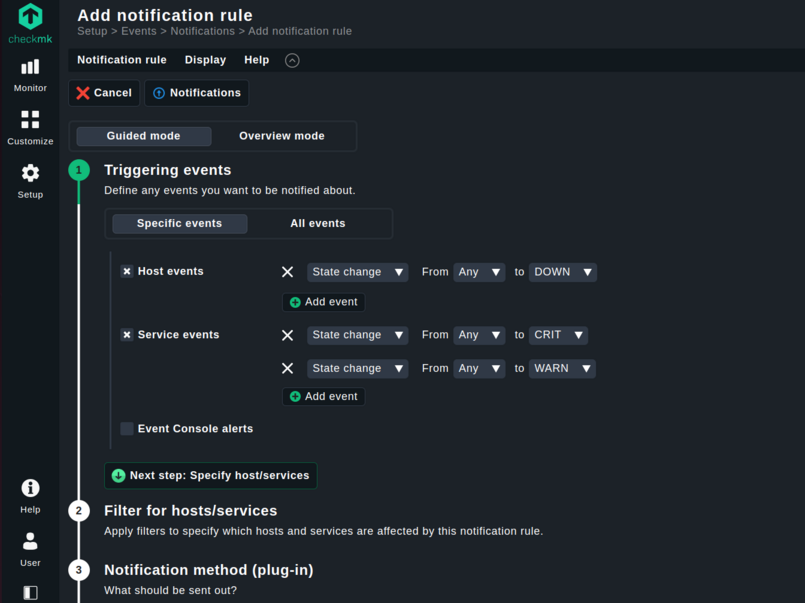Uncheck the Host events checkbox
The image size is (805, 603).
tap(126, 271)
